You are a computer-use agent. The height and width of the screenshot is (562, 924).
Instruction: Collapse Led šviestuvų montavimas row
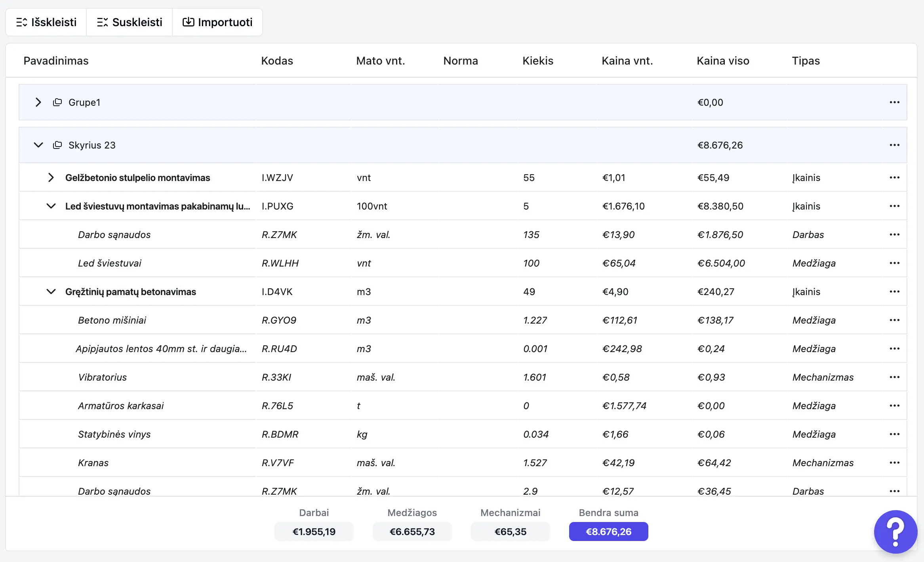coord(51,206)
